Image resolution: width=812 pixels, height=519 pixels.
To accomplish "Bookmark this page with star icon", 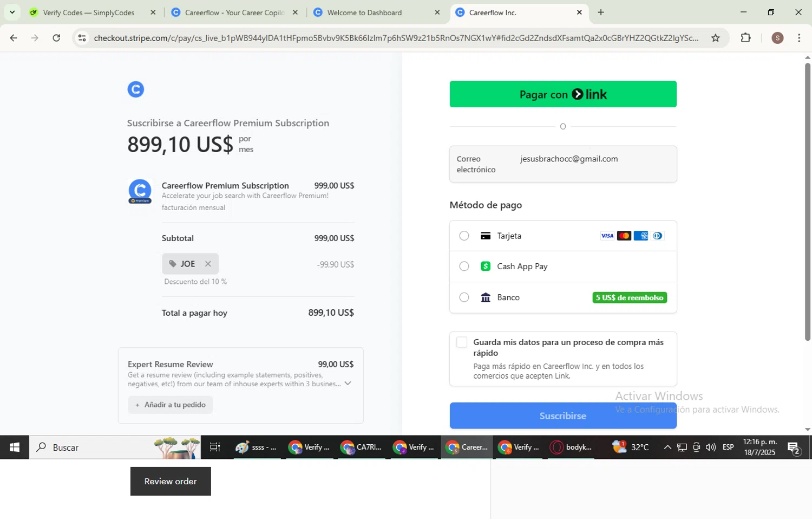I will [715, 38].
